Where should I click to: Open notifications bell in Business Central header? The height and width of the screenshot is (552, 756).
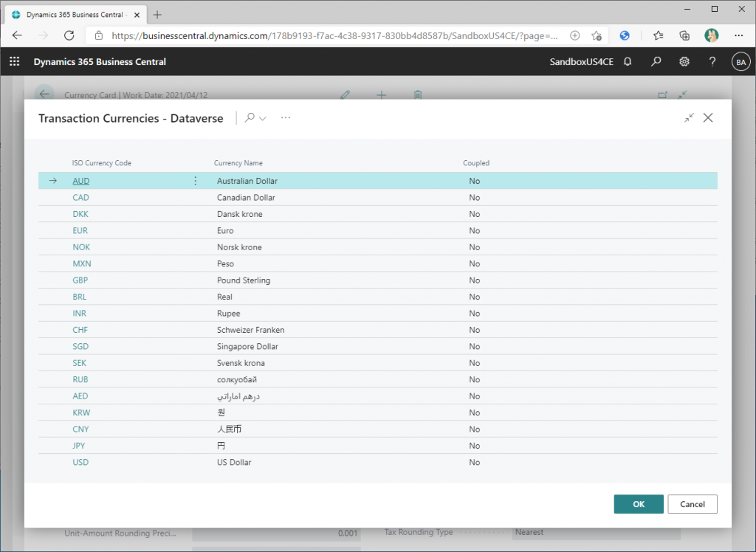tap(628, 62)
